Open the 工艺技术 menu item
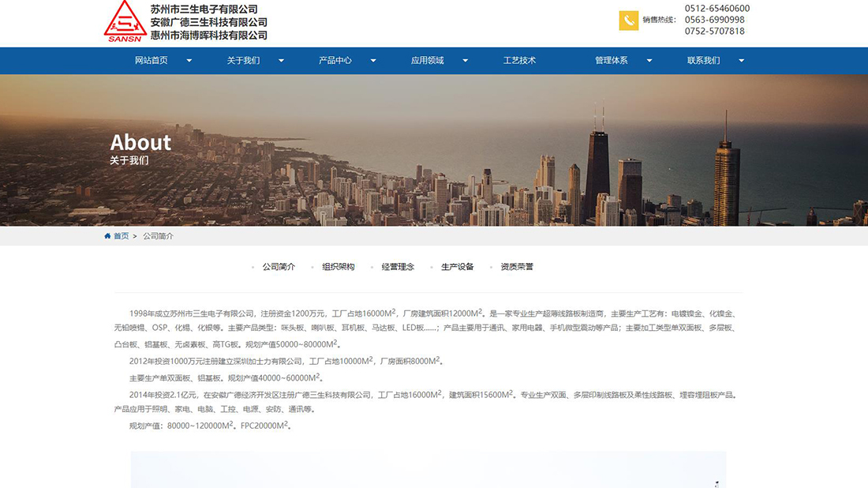868x488 pixels. [519, 60]
